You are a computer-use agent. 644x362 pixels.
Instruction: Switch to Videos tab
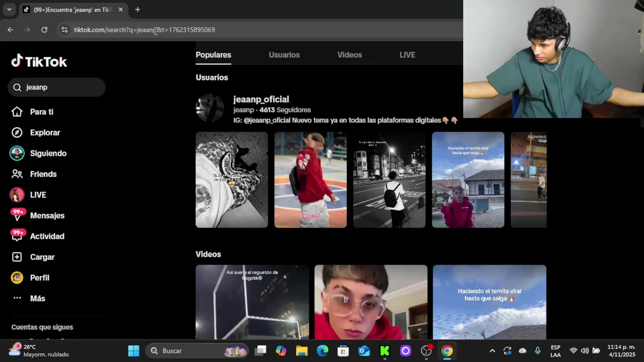tap(350, 55)
